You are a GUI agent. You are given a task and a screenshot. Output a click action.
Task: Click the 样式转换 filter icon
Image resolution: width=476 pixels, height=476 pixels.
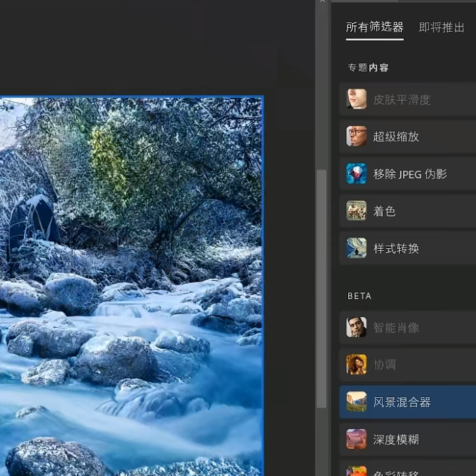tap(356, 248)
